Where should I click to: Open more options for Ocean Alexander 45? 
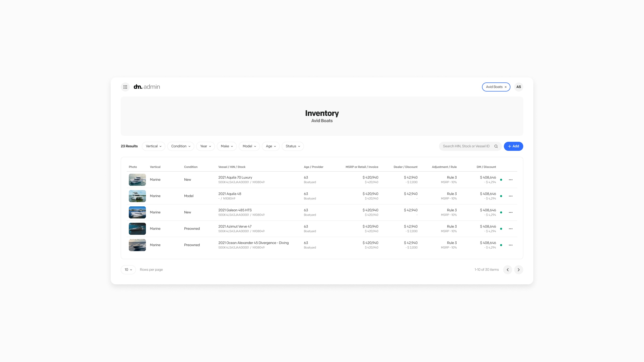510,245
